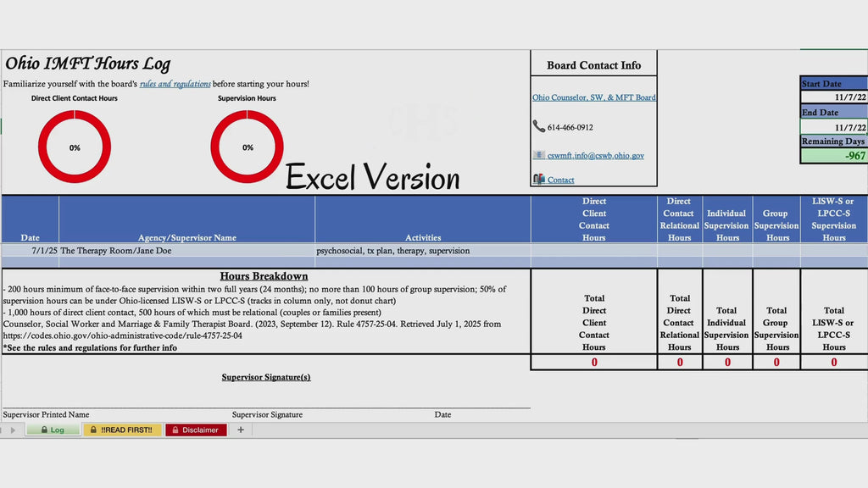868x488 pixels.
Task: Click the Direct Client Contact Hours donut chart
Action: coord(75,147)
